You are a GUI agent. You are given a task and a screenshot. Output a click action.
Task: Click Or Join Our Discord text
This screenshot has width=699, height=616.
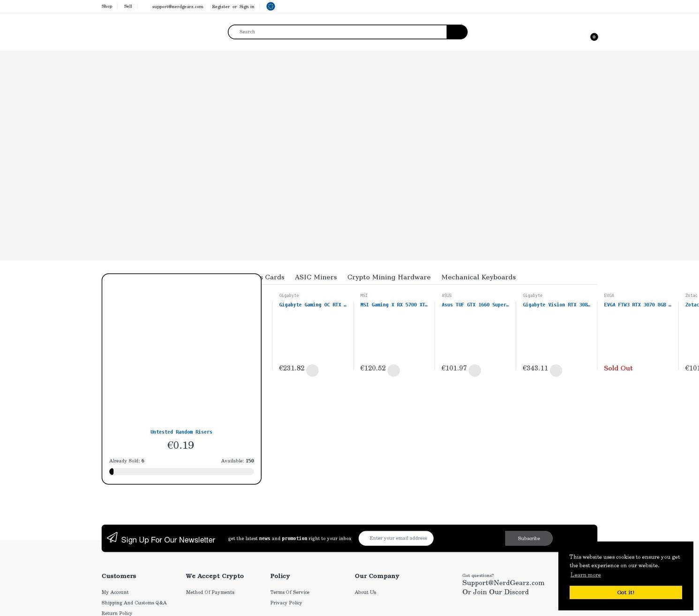tap(496, 592)
